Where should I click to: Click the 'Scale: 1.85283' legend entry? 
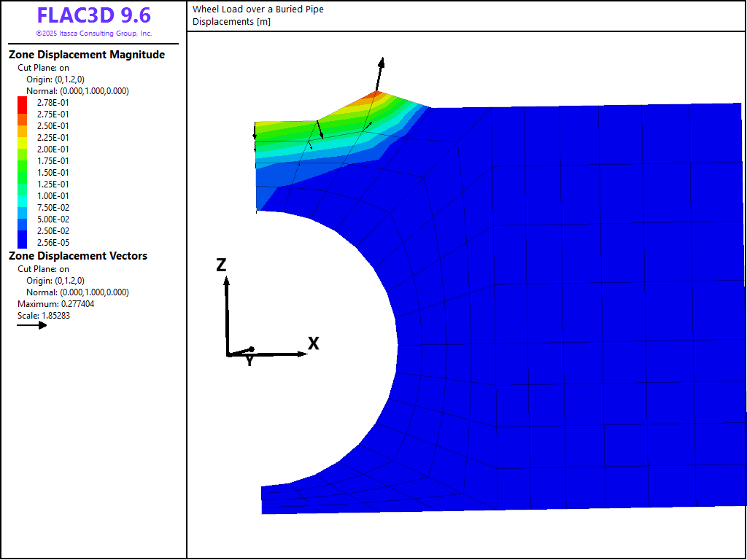point(43,316)
